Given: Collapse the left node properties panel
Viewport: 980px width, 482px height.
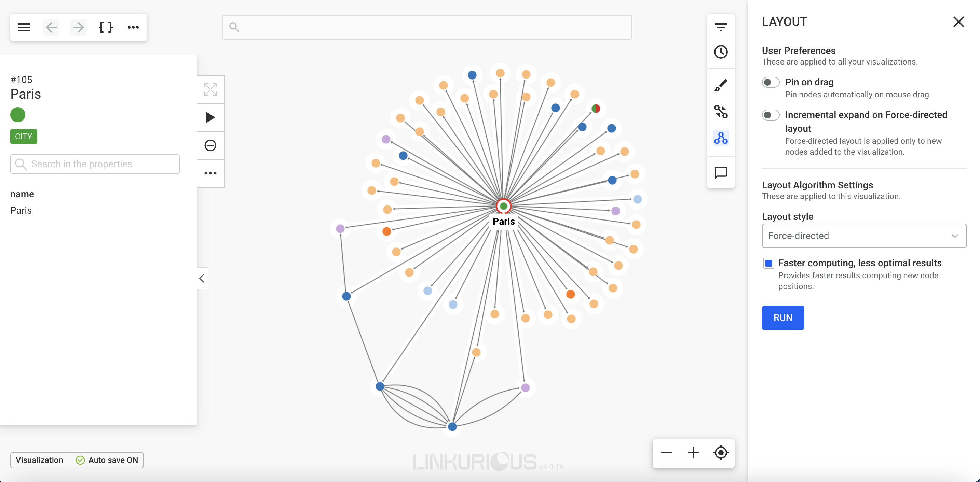Looking at the screenshot, I should click(202, 278).
